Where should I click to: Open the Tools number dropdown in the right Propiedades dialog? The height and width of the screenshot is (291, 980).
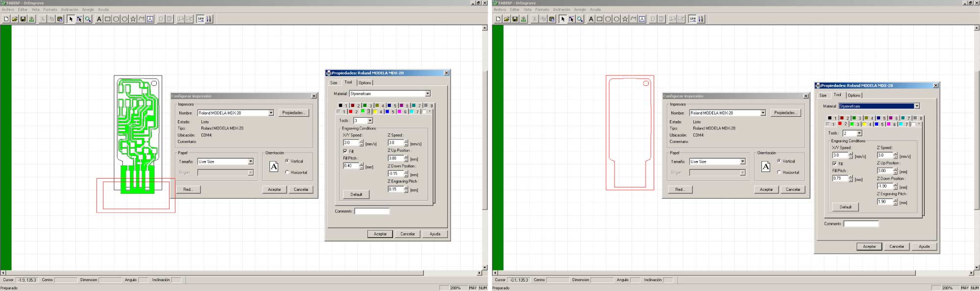pyautogui.click(x=859, y=133)
